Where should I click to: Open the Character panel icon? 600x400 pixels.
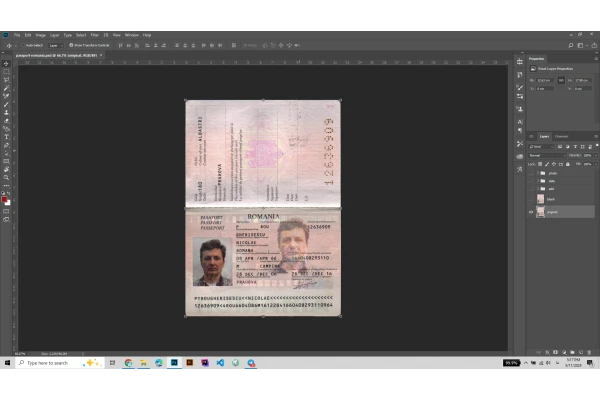tap(520, 122)
